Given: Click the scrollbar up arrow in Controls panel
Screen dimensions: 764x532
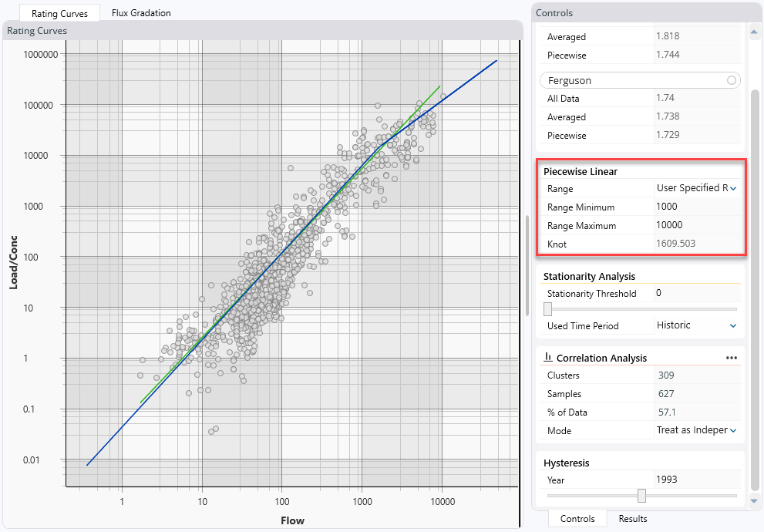Looking at the screenshot, I should (x=755, y=32).
